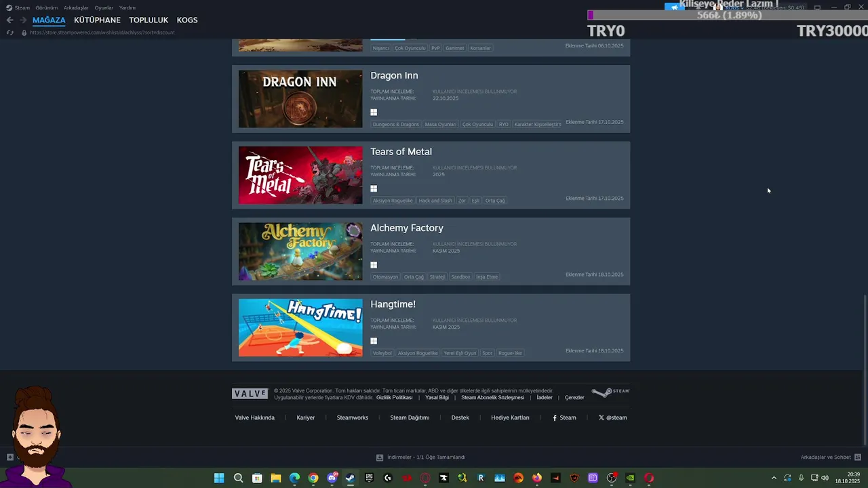Open the KOGS profile tab

click(187, 20)
